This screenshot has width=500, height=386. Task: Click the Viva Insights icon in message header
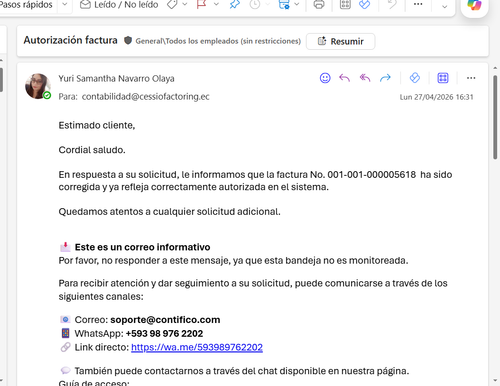(x=415, y=78)
